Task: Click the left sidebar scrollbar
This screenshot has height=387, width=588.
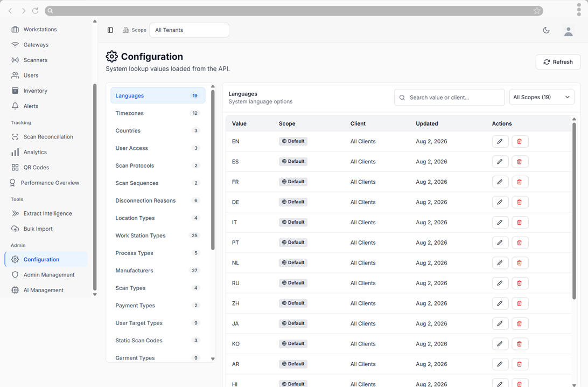Action: 95,187
